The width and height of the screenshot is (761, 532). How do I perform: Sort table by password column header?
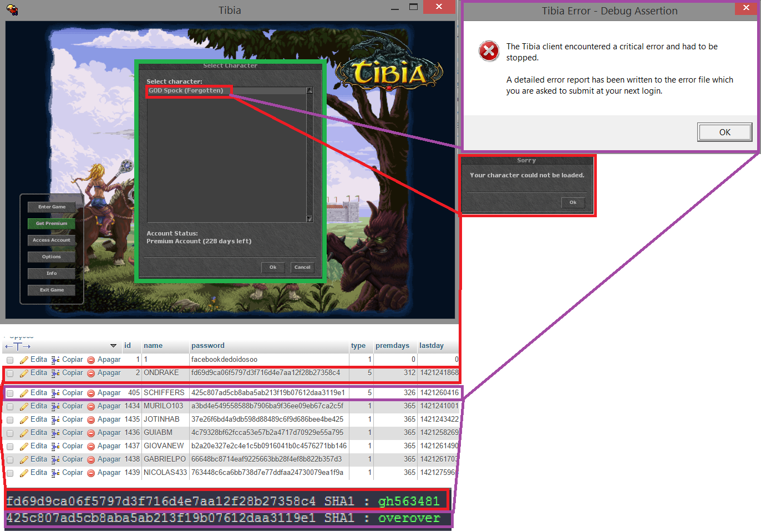[208, 345]
